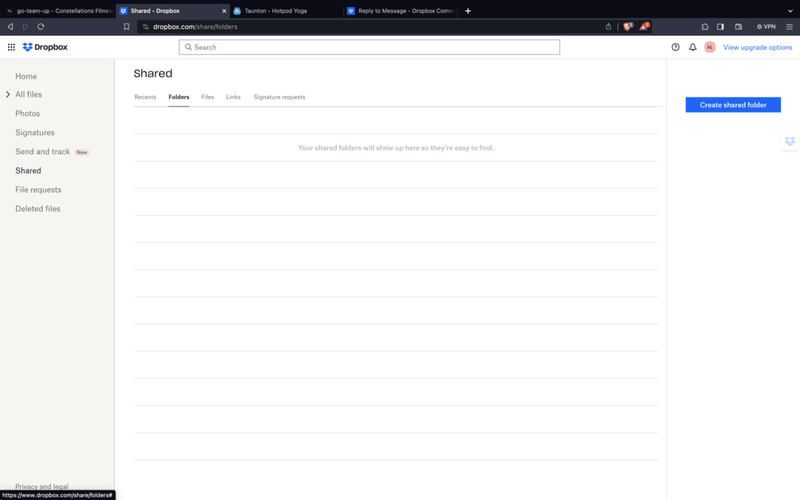Image resolution: width=800 pixels, height=500 pixels.
Task: Open Signatures in sidebar
Action: tap(35, 132)
